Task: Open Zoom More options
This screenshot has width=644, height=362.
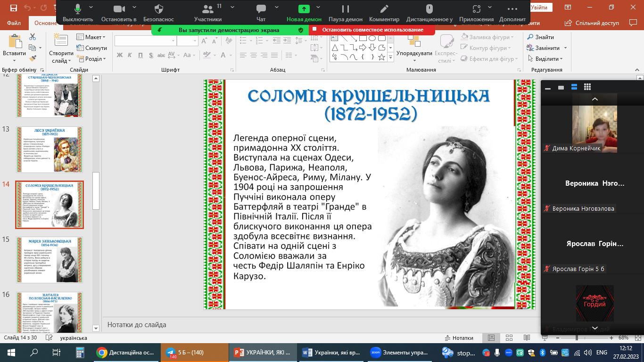Action: point(512,13)
